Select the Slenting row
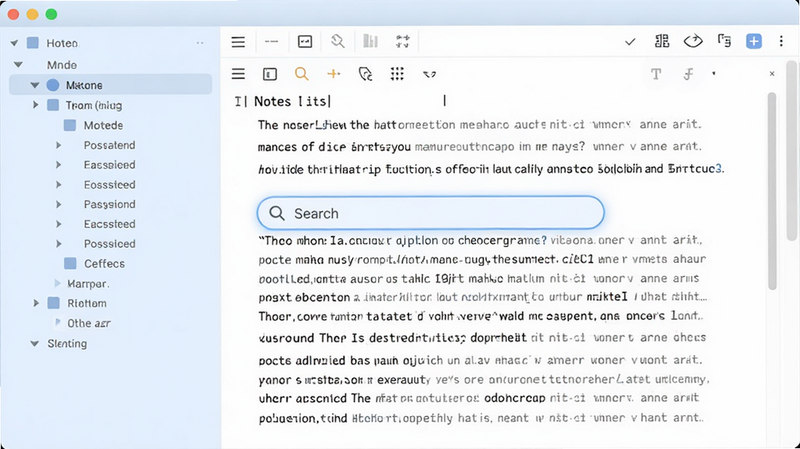Viewport: 800px width, 449px height. click(67, 343)
